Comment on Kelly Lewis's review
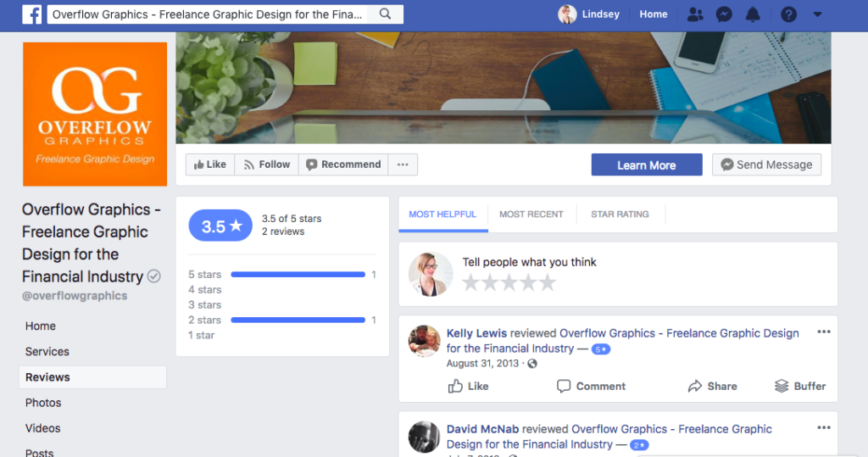Image resolution: width=868 pixels, height=457 pixels. coord(591,386)
